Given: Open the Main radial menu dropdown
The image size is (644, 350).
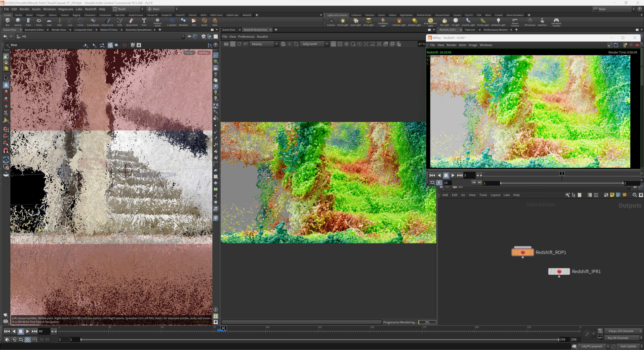Looking at the screenshot, I should 163,9.
